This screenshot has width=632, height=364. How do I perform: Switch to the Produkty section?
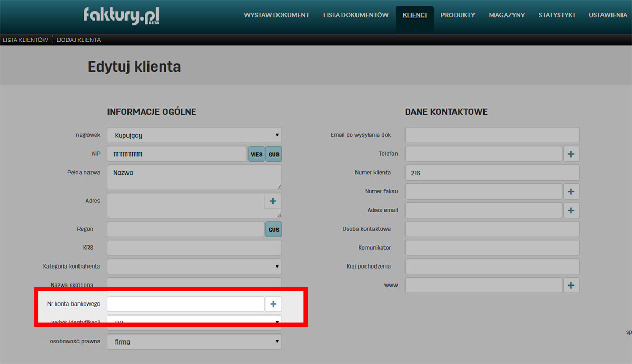tap(458, 15)
